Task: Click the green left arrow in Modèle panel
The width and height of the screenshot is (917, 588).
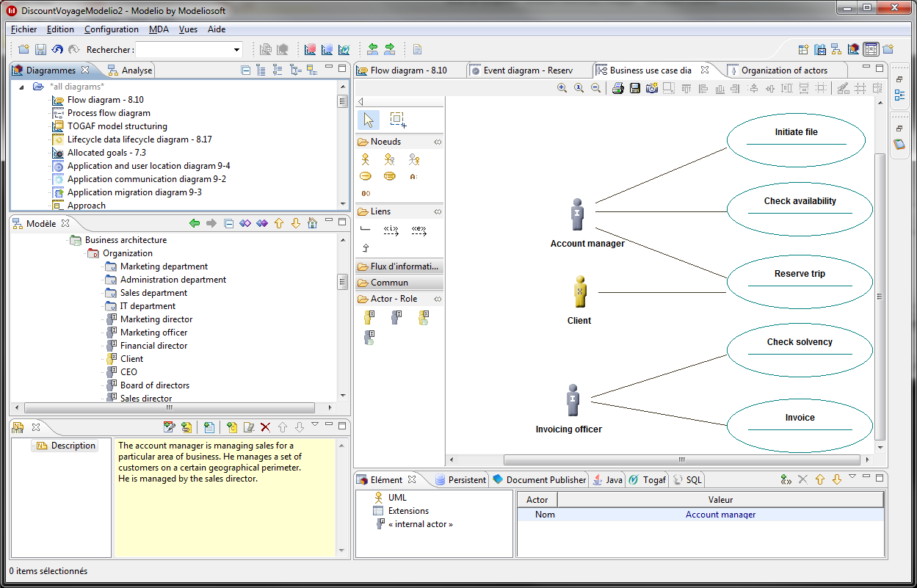Action: (195, 223)
